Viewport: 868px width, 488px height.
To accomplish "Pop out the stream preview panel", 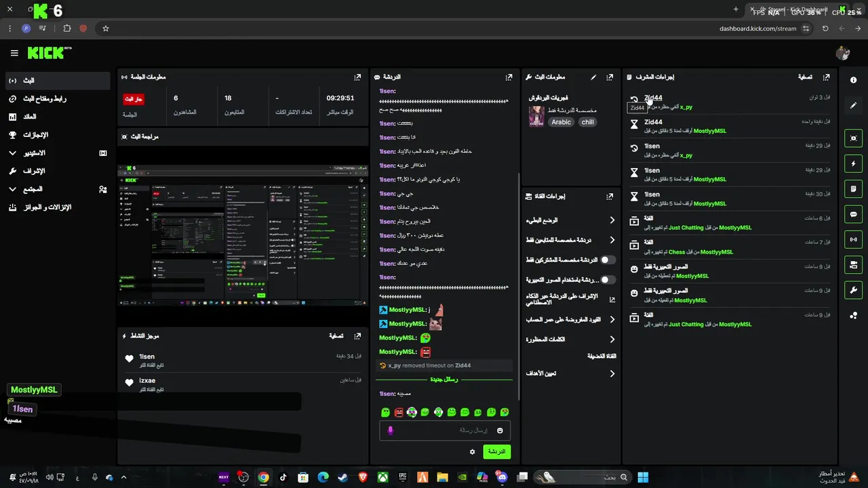I will point(357,136).
